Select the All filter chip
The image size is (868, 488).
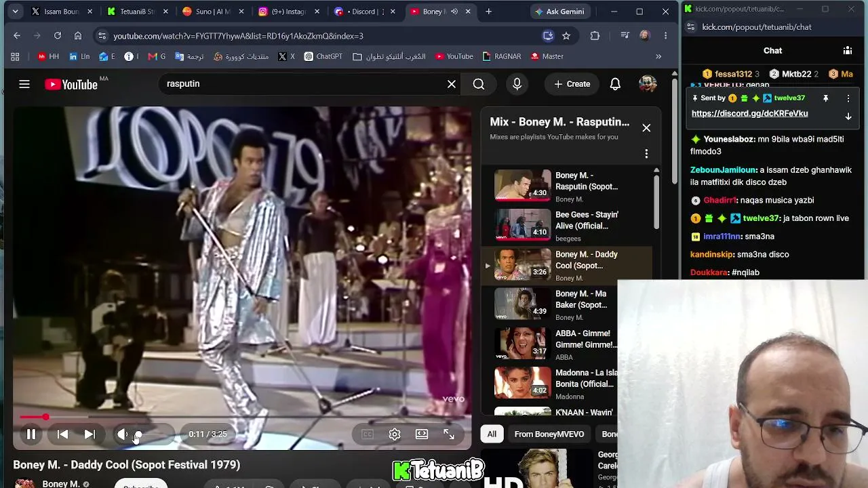pos(492,434)
